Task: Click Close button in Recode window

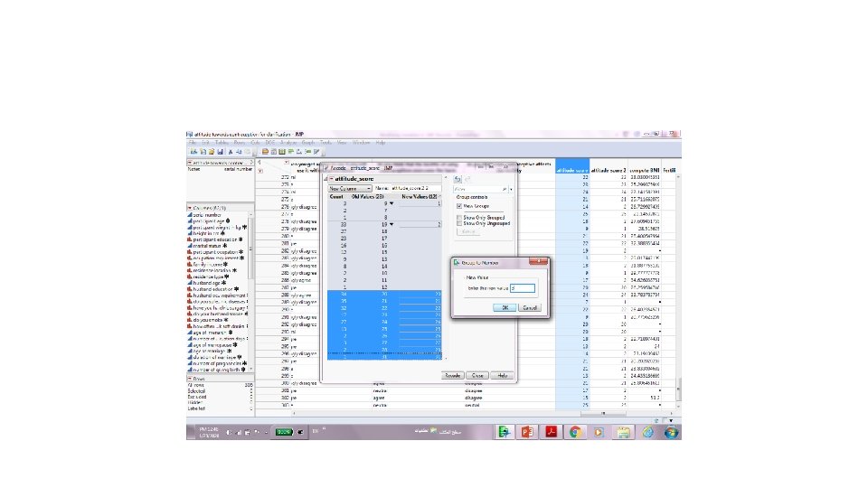Action: coord(477,375)
